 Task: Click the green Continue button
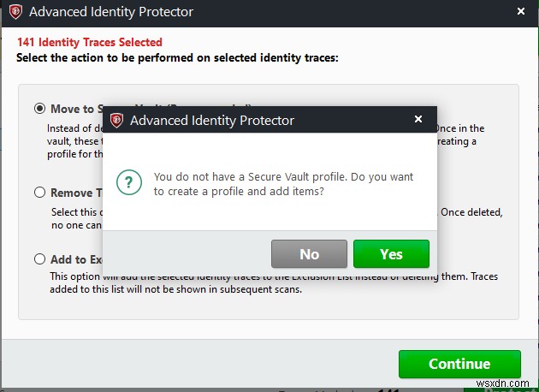point(459,364)
